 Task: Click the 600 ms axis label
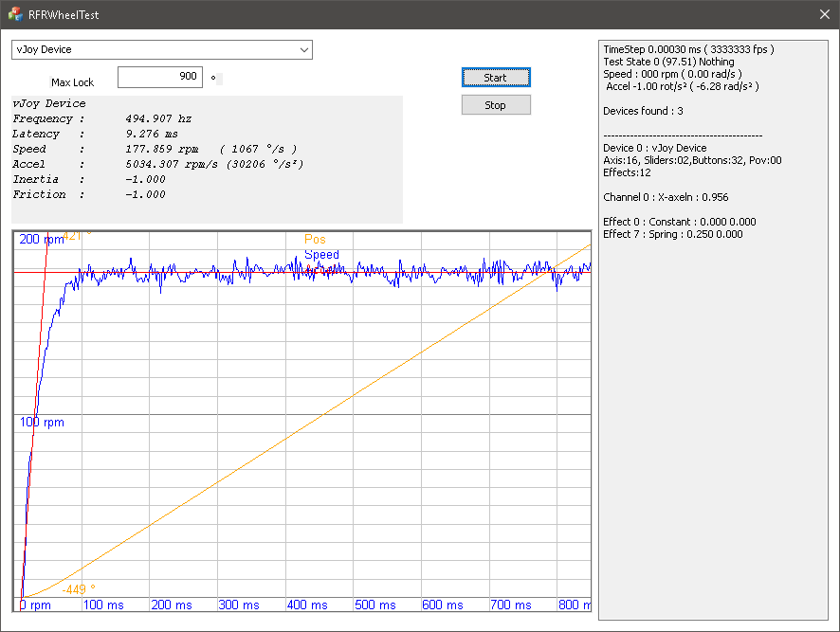point(443,605)
